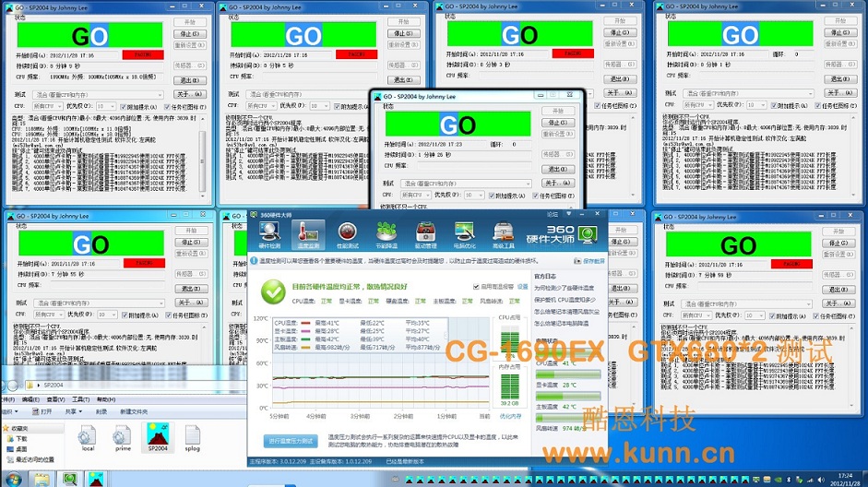Click 新建文件夹 in Explorer toolbar

(134, 411)
